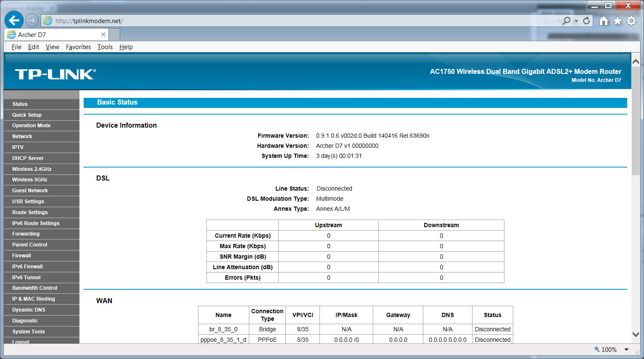The width and height of the screenshot is (644, 359).
Task: Select the Archer D7 browser tab
Action: [56, 34]
